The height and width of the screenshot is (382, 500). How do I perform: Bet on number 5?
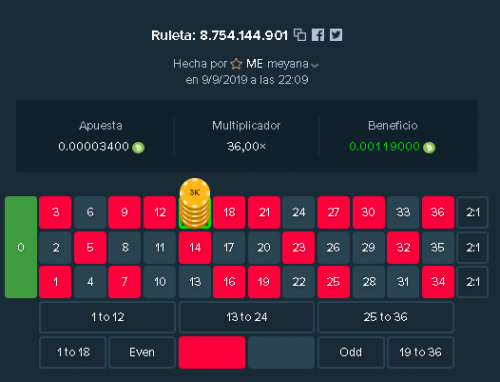(90, 248)
